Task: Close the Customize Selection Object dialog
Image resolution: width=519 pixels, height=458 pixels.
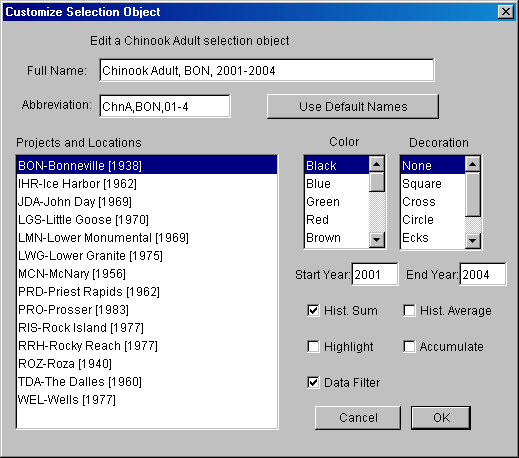Action: (x=505, y=12)
